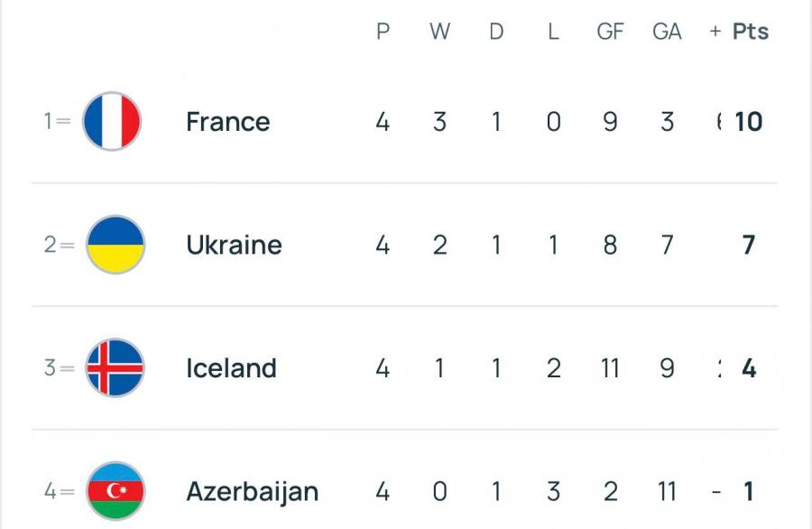Click France's 10 points value
812x529 pixels.
749,122
